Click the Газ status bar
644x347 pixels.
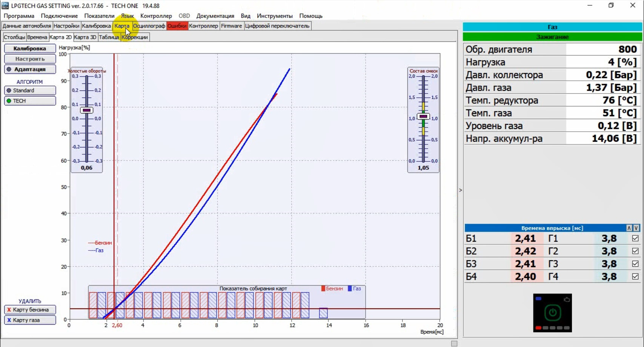(552, 27)
